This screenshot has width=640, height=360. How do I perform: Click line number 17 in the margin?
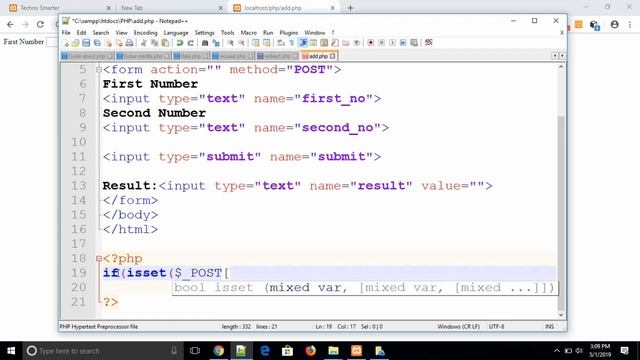pyautogui.click(x=78, y=244)
